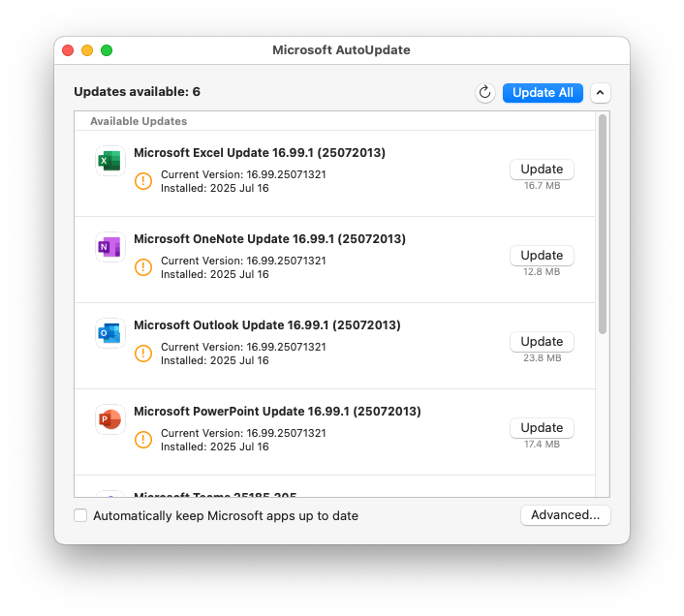The width and height of the screenshot is (684, 616).
Task: Click the Microsoft Excel app icon
Action: pyautogui.click(x=109, y=161)
